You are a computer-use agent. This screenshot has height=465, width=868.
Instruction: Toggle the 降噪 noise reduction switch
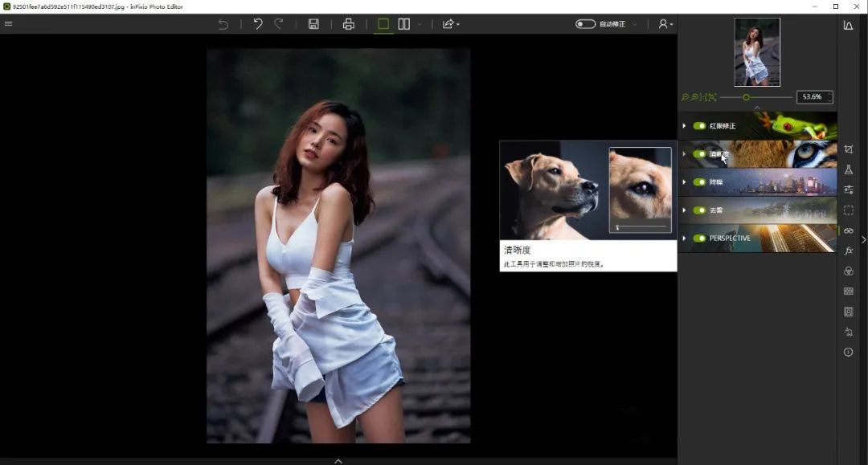click(699, 182)
